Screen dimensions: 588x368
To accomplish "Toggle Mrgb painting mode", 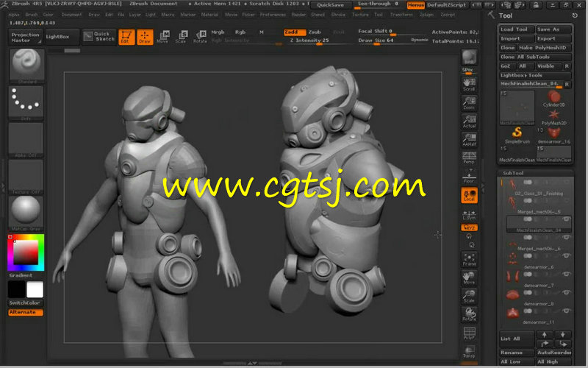I will [218, 32].
